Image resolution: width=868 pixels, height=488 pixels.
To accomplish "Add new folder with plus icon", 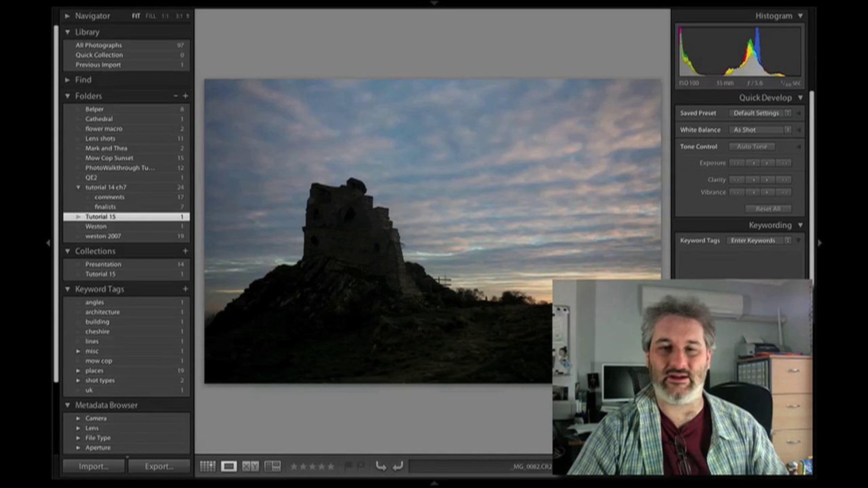I will [185, 96].
